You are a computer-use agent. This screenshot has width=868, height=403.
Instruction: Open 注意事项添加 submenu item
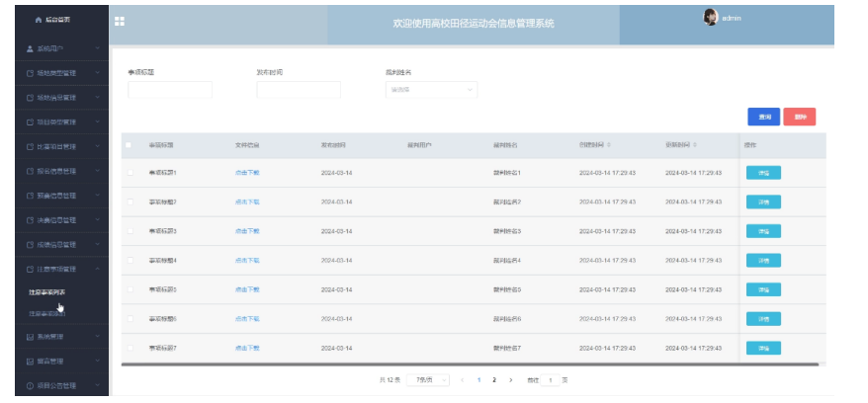47,313
